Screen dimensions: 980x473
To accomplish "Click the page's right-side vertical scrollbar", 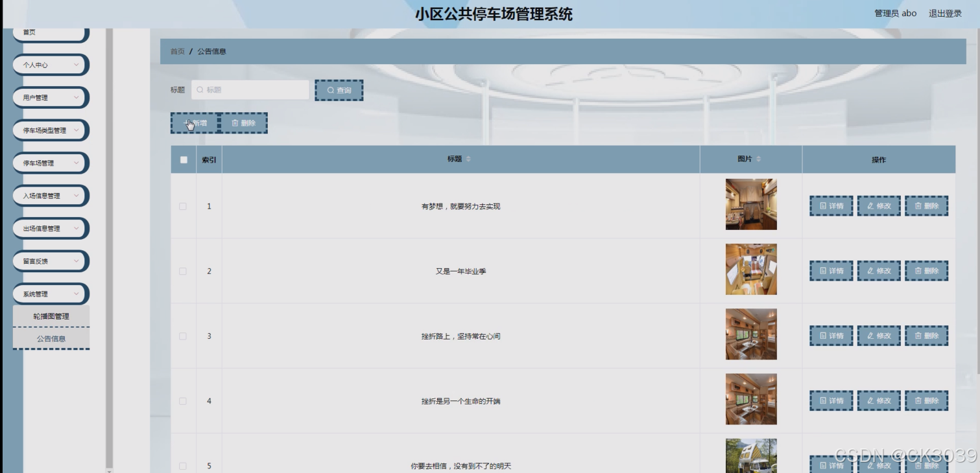I will coord(977,201).
